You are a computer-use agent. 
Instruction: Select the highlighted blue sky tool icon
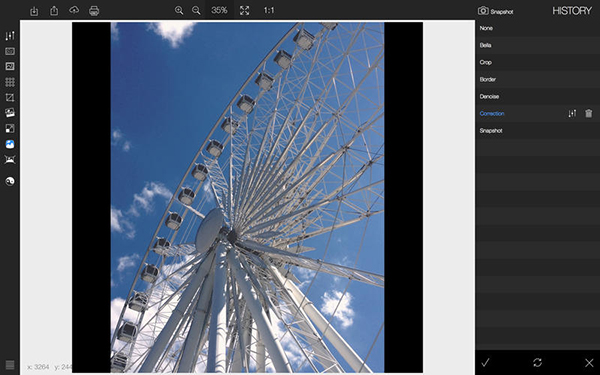coord(10,144)
